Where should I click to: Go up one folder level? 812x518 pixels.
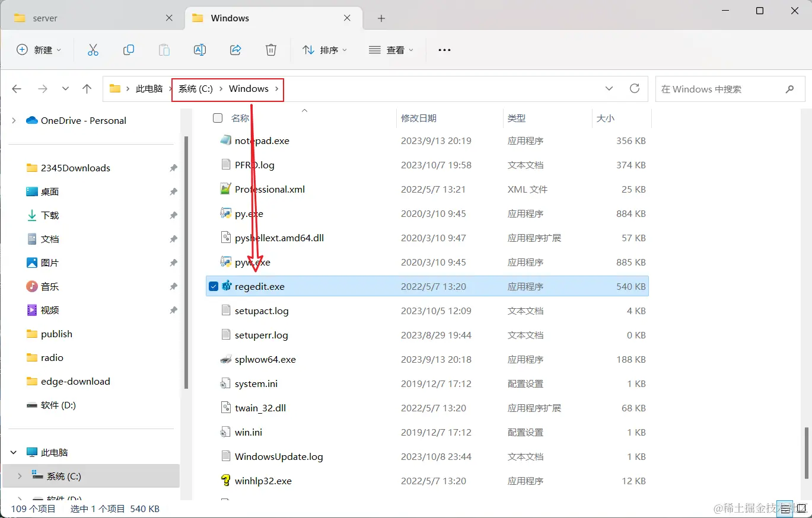click(x=87, y=89)
